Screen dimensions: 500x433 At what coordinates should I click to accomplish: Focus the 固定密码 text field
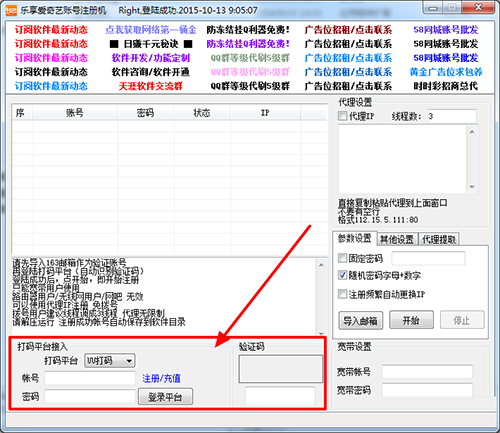pyautogui.click(x=428, y=258)
